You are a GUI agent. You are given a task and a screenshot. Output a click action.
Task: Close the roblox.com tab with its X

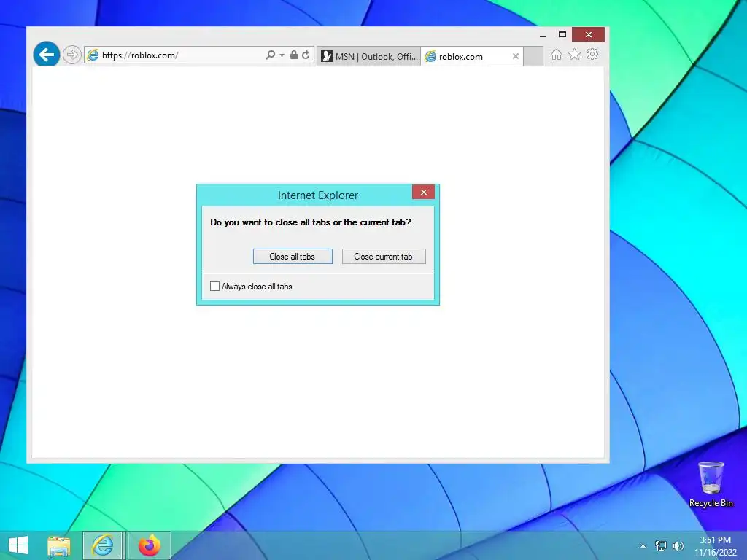[x=516, y=56]
